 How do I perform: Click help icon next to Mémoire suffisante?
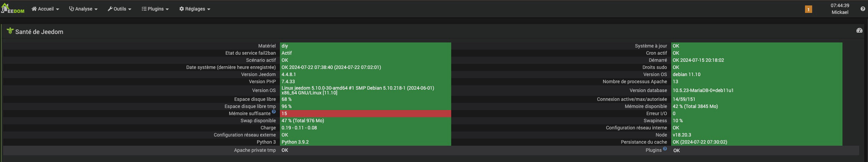[x=273, y=112]
